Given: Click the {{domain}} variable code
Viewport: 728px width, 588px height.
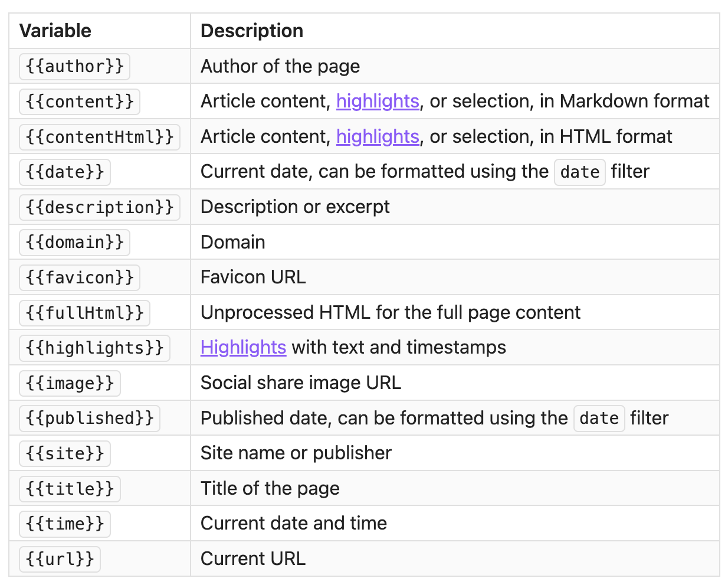Looking at the screenshot, I should 74,243.
